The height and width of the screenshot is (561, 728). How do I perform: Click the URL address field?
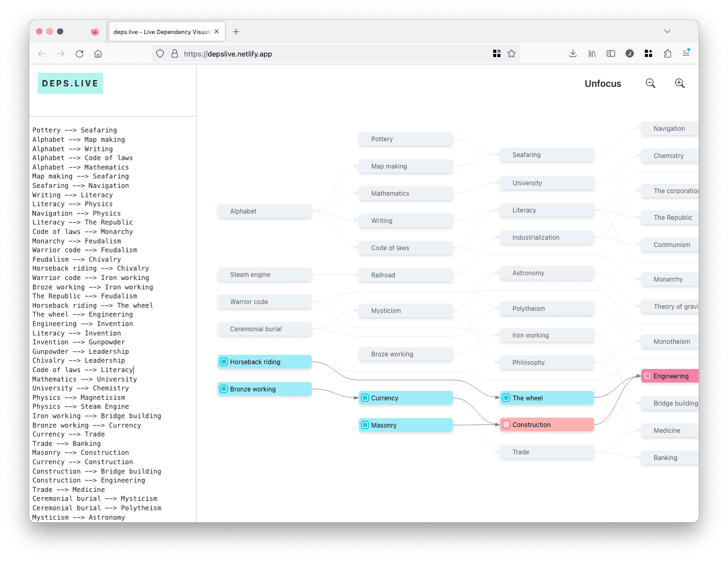click(335, 53)
